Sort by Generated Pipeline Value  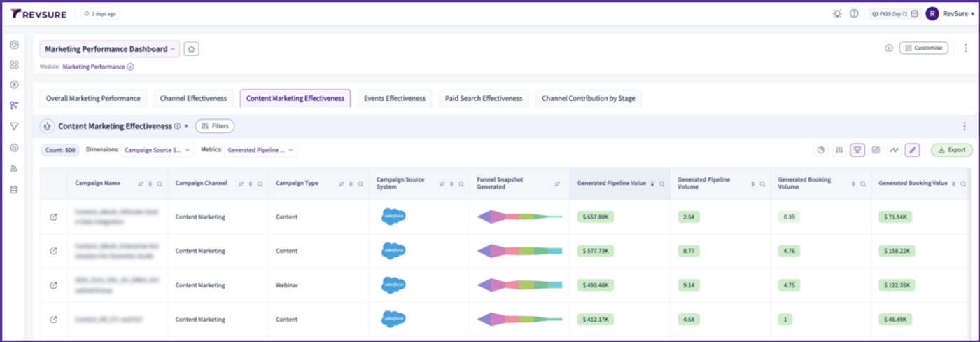pyautogui.click(x=652, y=184)
